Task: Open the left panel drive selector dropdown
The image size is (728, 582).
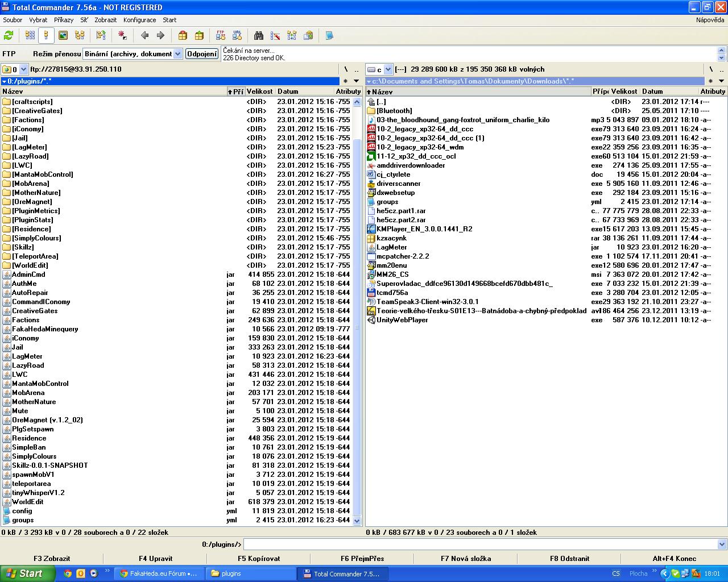Action: pos(23,69)
